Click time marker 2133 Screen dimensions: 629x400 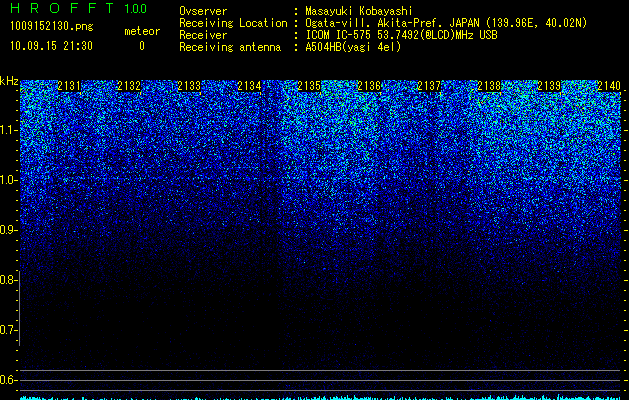(x=189, y=86)
